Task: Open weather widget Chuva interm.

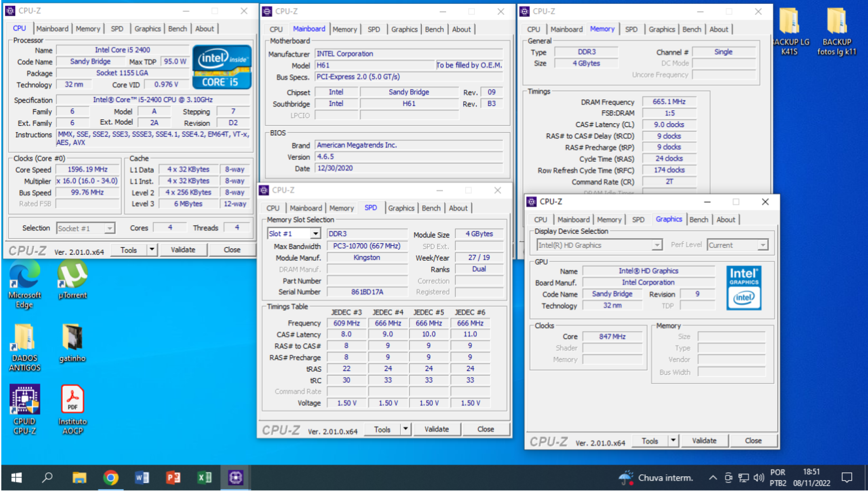Action: click(x=655, y=478)
